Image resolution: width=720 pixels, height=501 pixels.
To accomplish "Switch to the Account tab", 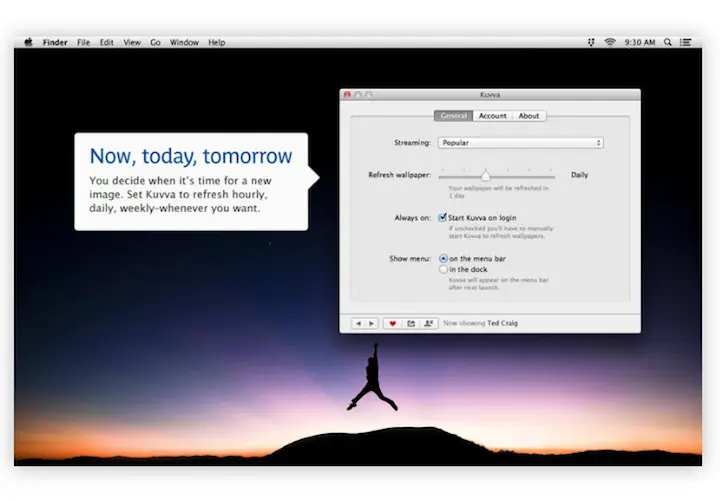I will point(493,116).
